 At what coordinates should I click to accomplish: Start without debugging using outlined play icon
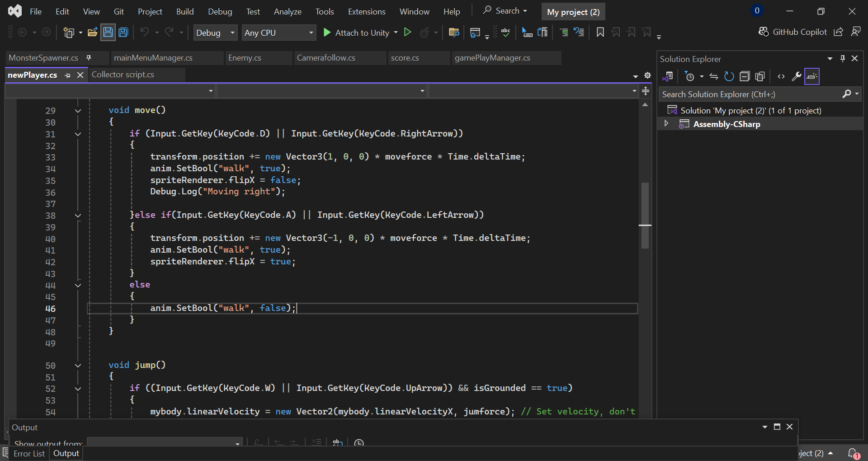coord(407,33)
